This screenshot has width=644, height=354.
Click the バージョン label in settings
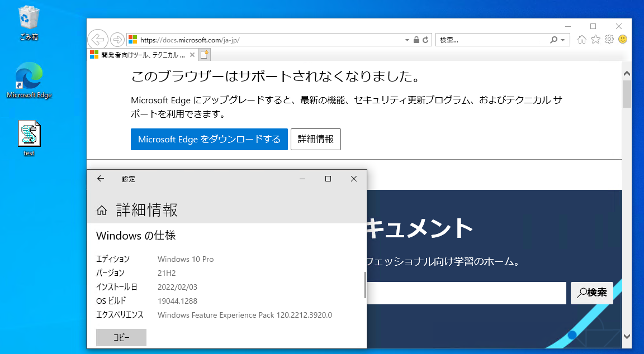point(110,273)
